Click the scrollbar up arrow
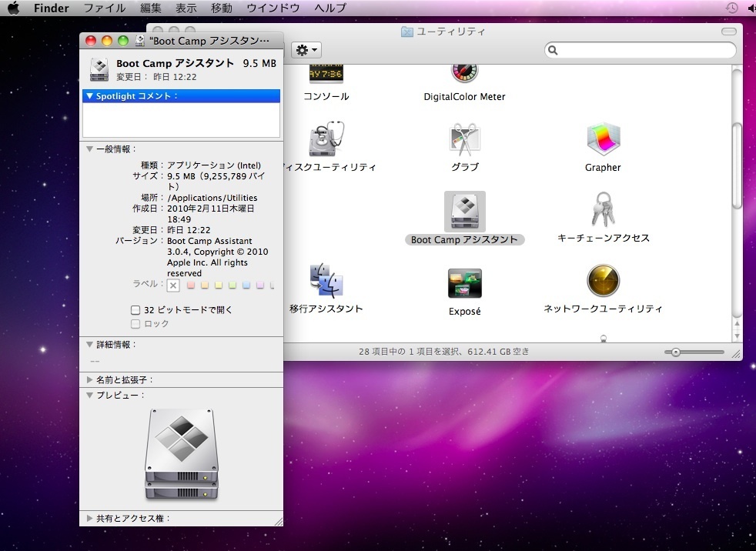Viewport: 756px width, 551px height. 737,324
